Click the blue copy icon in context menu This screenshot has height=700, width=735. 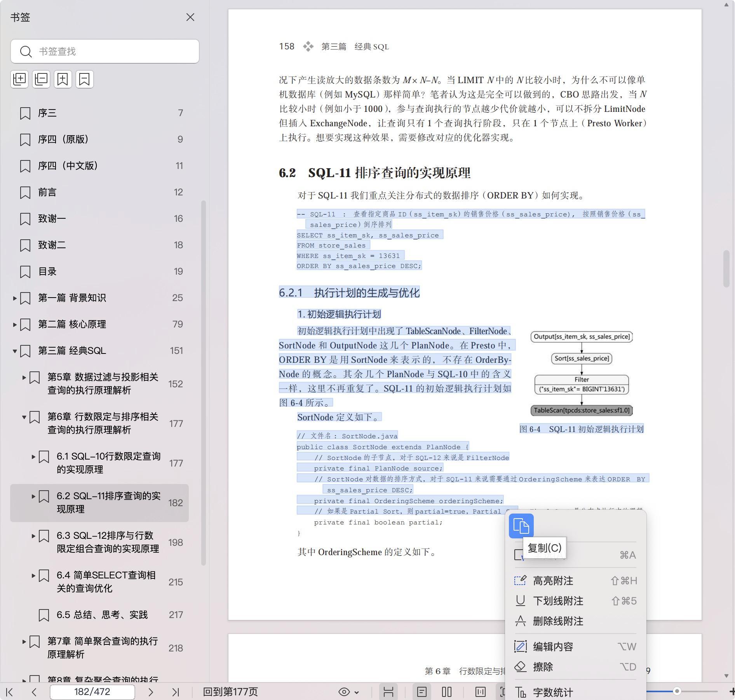(521, 526)
